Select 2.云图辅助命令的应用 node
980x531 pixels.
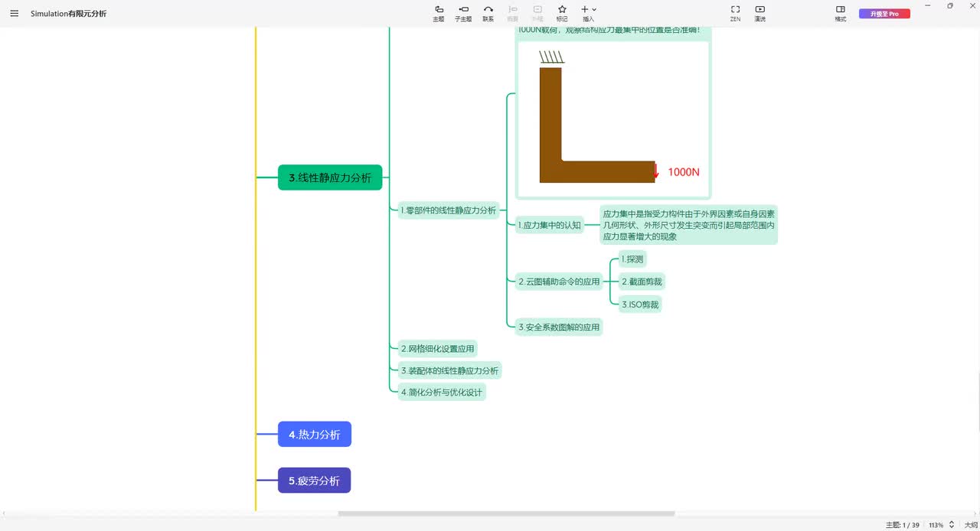click(x=559, y=282)
